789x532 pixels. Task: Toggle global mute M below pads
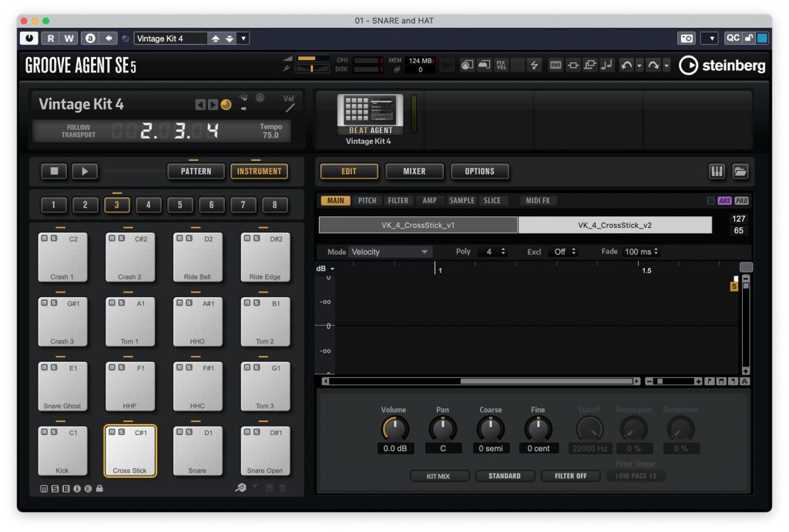(x=44, y=488)
